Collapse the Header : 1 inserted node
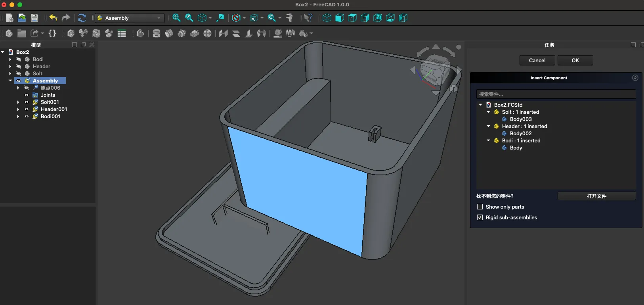 488,126
